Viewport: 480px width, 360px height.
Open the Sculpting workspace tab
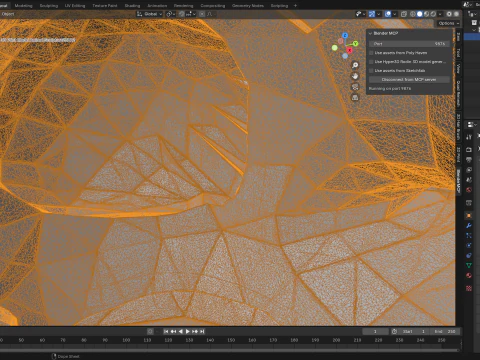click(49, 6)
